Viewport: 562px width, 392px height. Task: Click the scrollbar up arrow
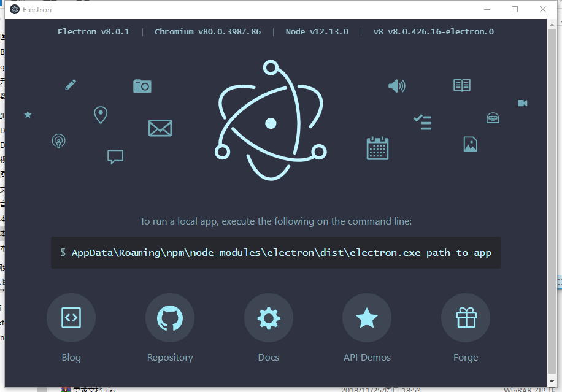[x=552, y=24]
